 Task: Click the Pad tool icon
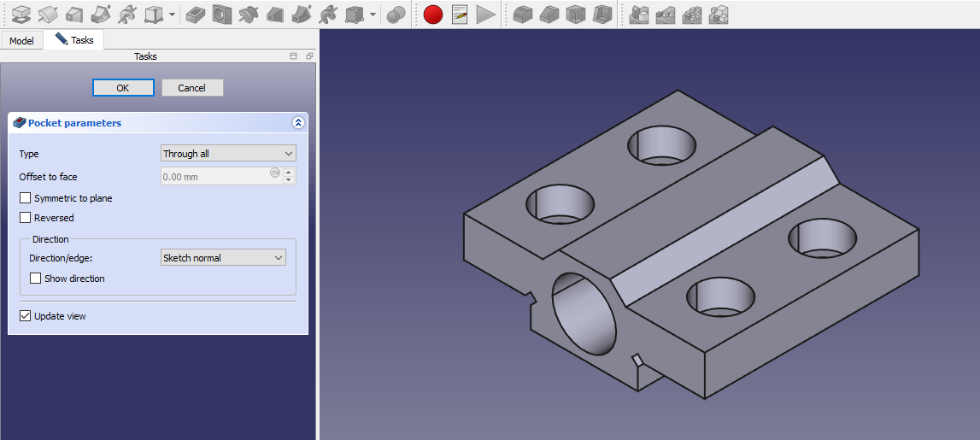[x=21, y=15]
